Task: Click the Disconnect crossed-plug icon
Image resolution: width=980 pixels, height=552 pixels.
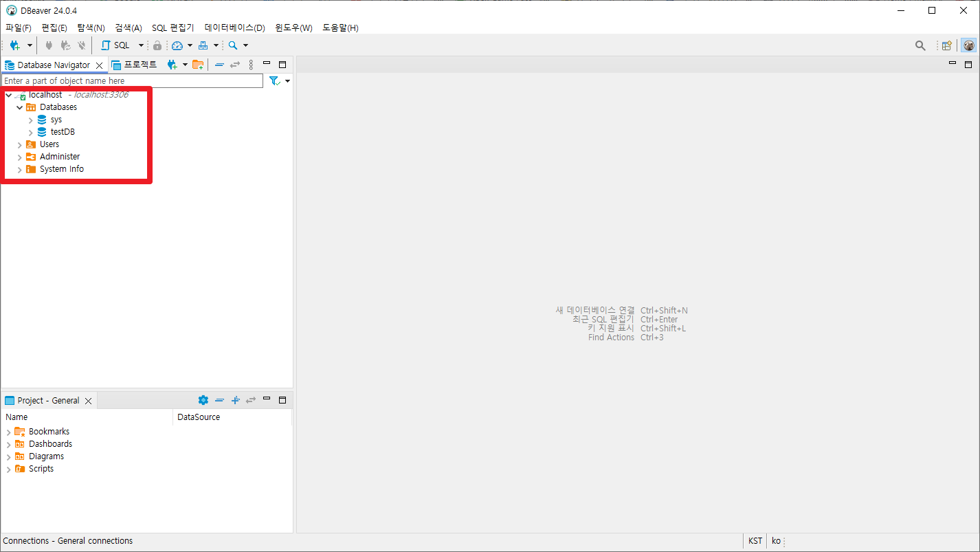Action: pos(82,45)
